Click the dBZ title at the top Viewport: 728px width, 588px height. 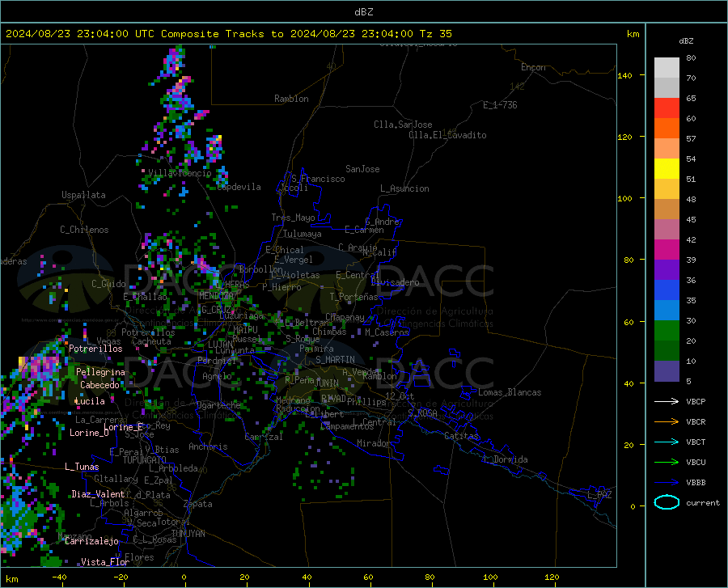[x=363, y=12]
